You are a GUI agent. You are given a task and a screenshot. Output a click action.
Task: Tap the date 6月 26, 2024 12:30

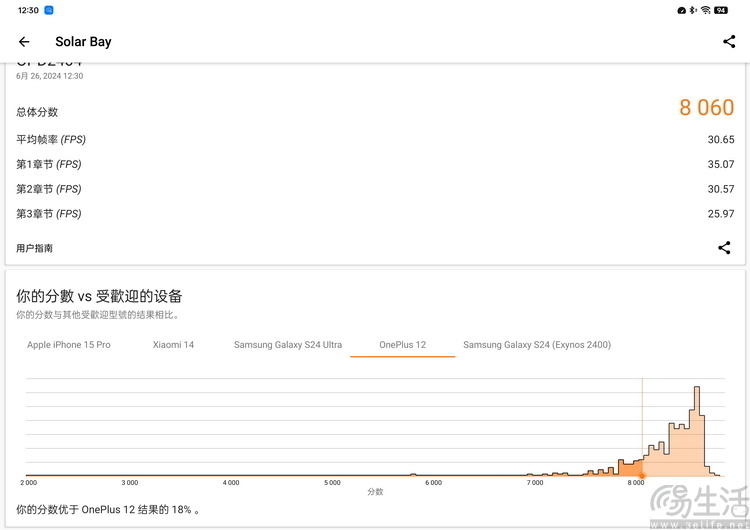pos(50,76)
